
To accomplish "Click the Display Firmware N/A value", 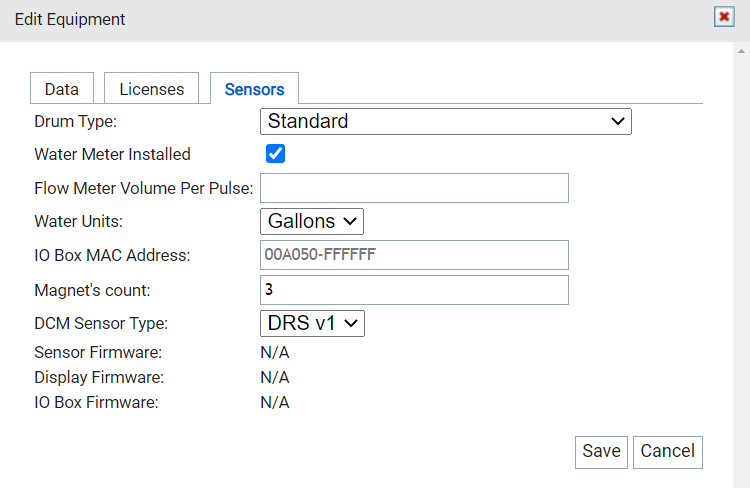I will (275, 377).
